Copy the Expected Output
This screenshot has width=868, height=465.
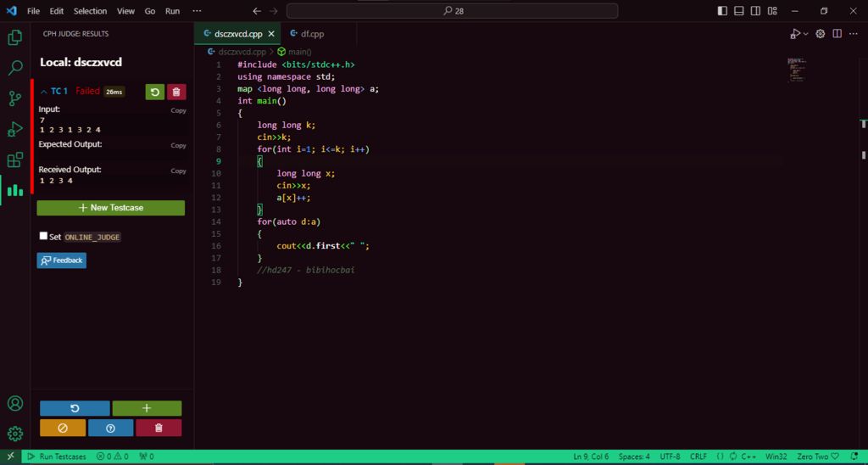point(178,145)
